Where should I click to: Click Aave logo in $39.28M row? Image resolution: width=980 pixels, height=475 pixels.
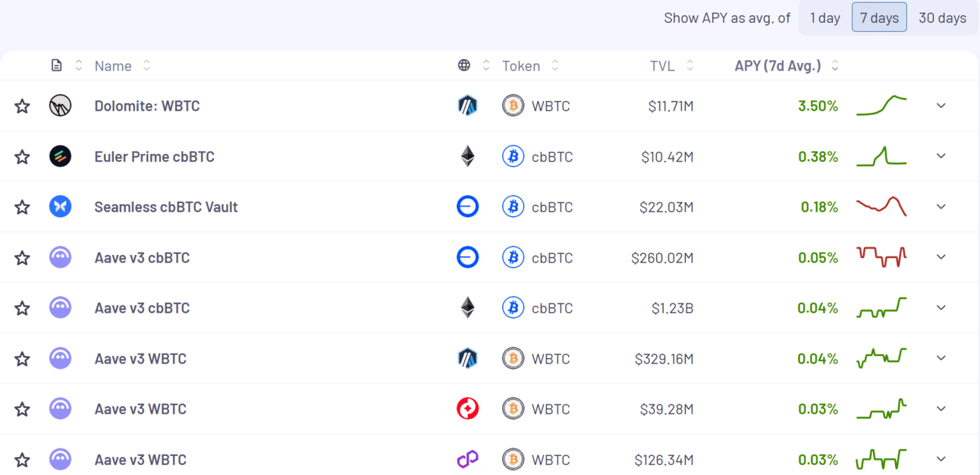point(60,409)
